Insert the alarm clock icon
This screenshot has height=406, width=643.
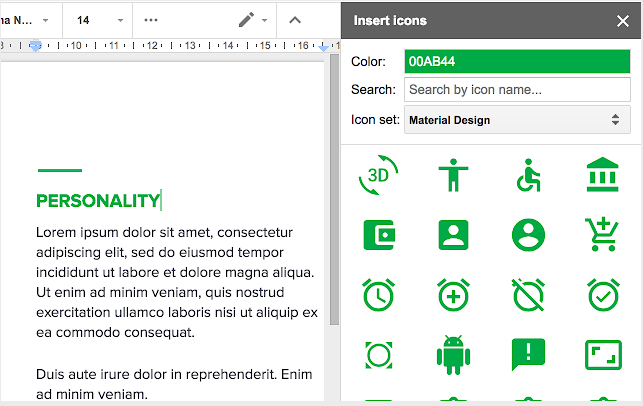[x=378, y=295]
